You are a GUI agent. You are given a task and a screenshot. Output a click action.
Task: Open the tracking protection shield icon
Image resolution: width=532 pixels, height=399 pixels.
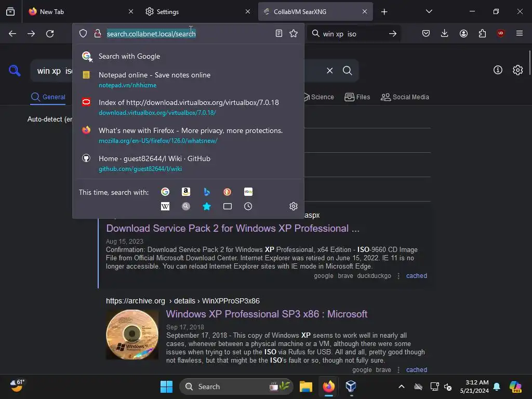[83, 33]
